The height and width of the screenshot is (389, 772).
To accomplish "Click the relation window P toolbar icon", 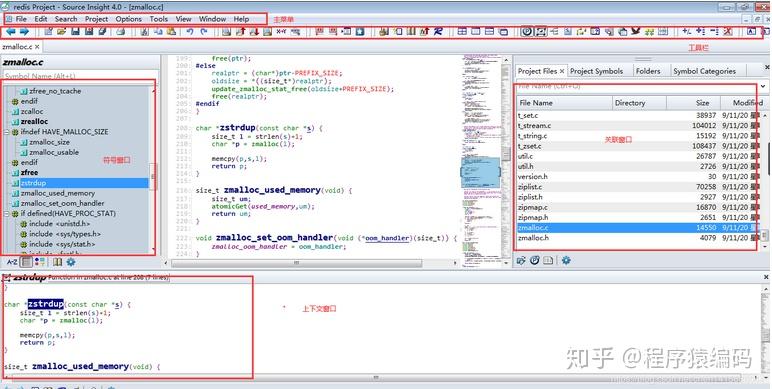I will [527, 32].
